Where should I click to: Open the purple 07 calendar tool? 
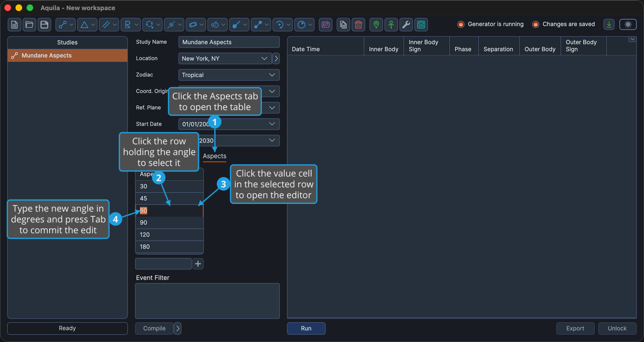tap(326, 25)
